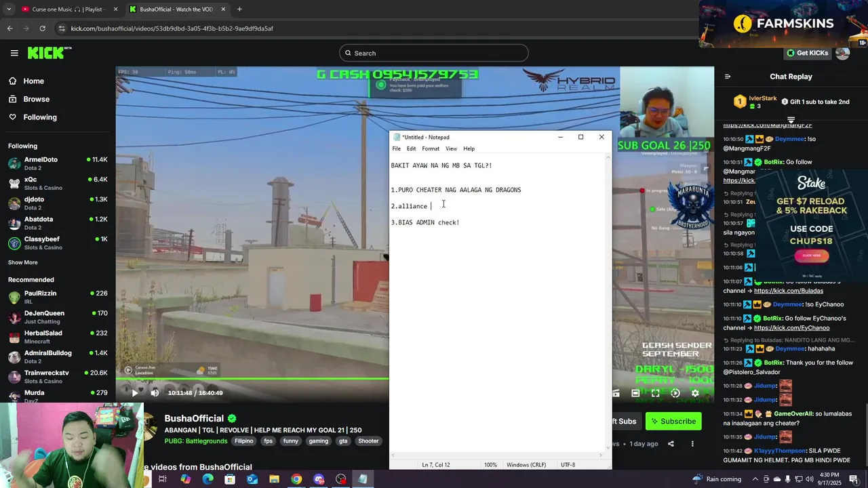Open video player settings gear
868x488 pixels.
tap(695, 393)
